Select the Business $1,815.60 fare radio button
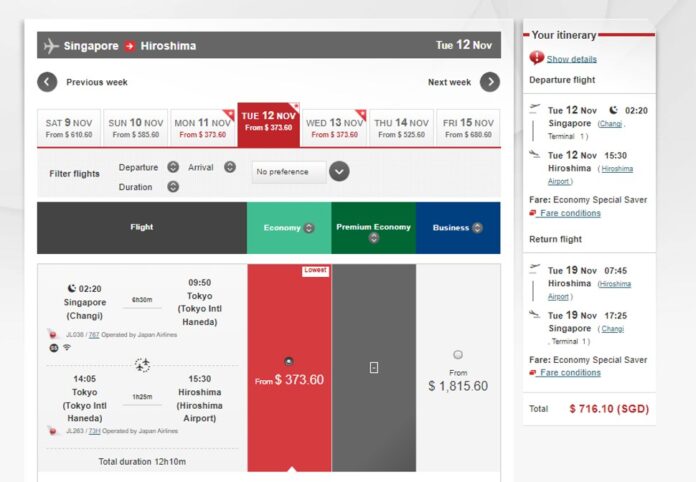Screen dimensions: 696x482 [x=458, y=354]
